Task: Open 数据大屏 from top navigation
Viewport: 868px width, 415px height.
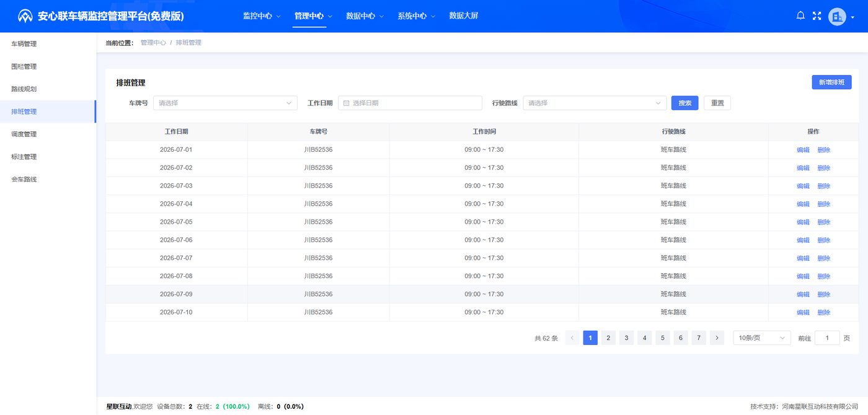Action: 464,16
